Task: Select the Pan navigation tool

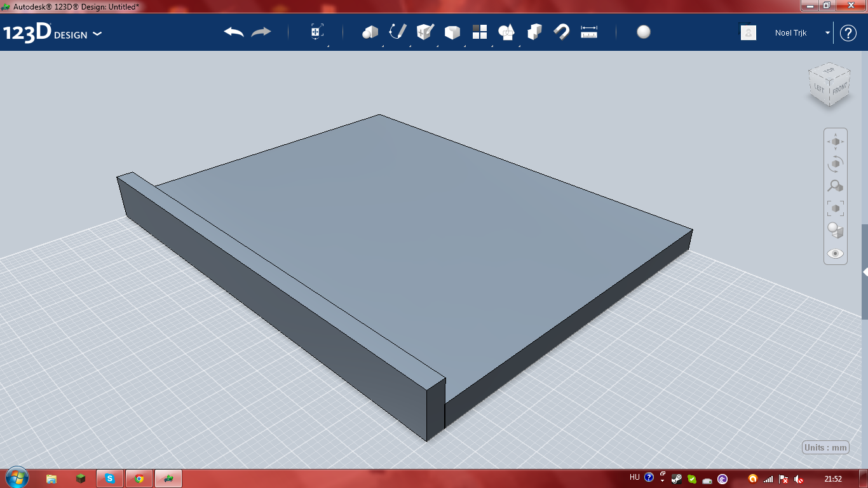Action: (836, 142)
